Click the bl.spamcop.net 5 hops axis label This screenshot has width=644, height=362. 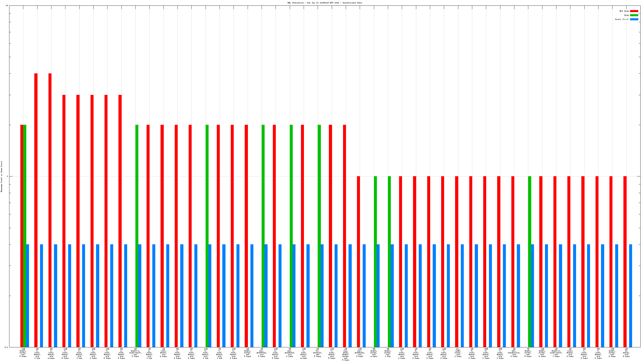click(317, 352)
